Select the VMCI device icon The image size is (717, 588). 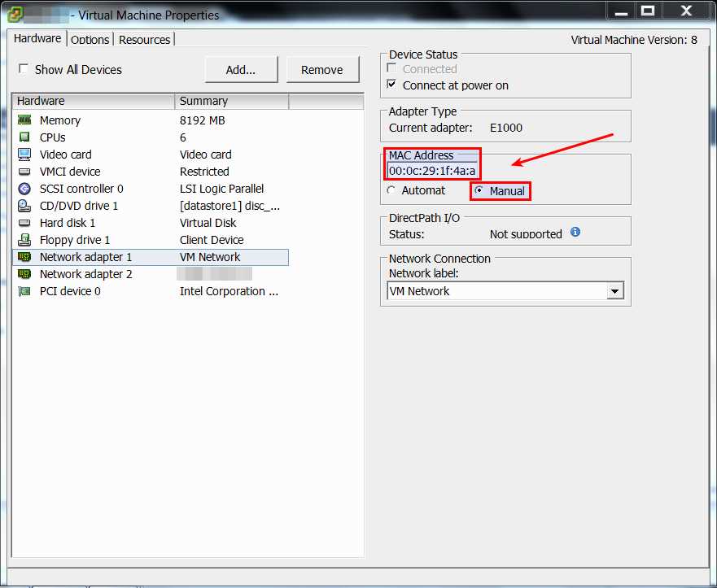click(x=24, y=172)
